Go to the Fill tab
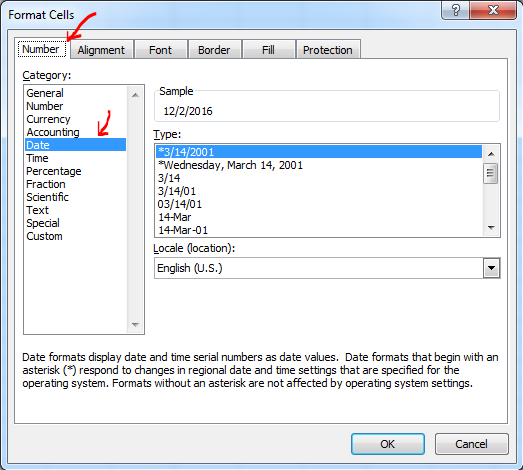This screenshot has width=523, height=470. tap(269, 50)
